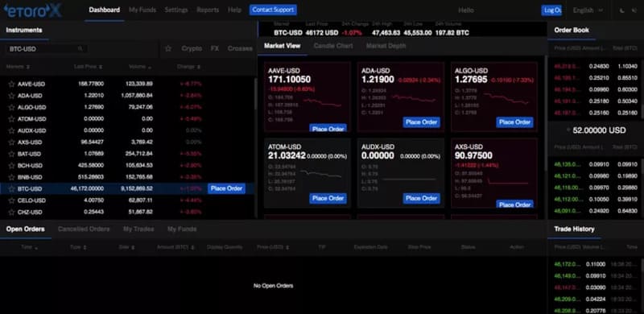Screen dimensions: 644x314
Task: Click the Market View scrollbar
Action: (546, 113)
